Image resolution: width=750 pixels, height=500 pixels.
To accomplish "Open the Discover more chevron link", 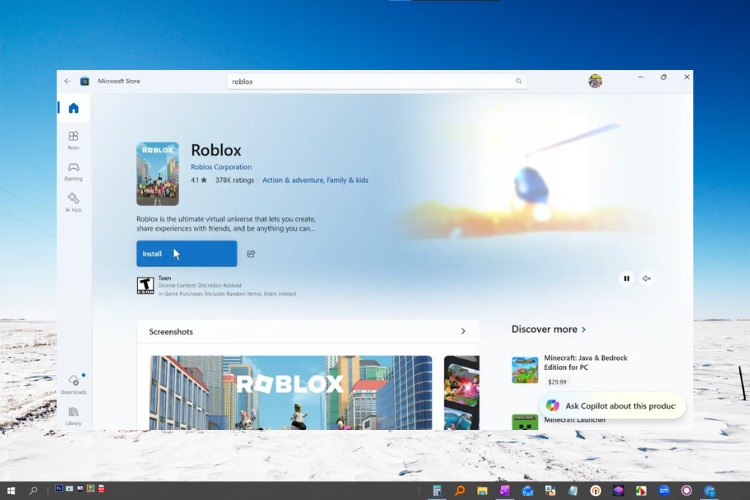I will click(x=584, y=329).
